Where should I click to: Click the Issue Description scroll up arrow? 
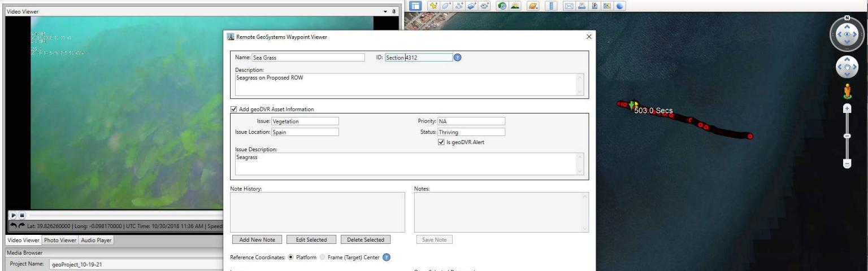579,157
